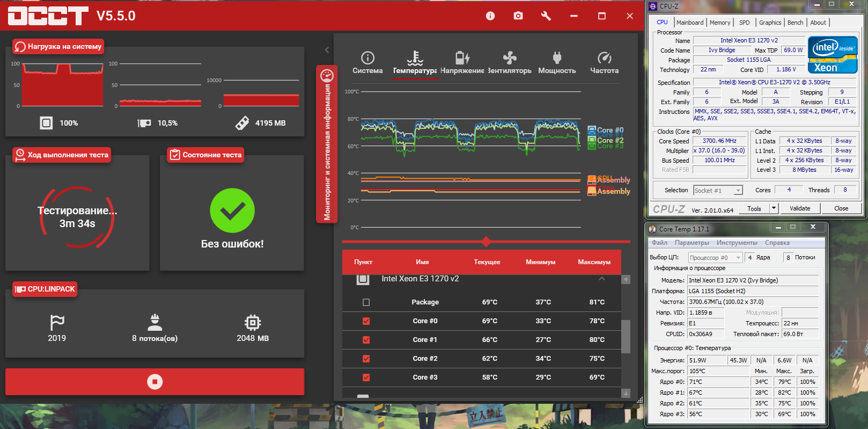Click the CPU-Z Validate button
868x429 pixels.
coord(800,208)
